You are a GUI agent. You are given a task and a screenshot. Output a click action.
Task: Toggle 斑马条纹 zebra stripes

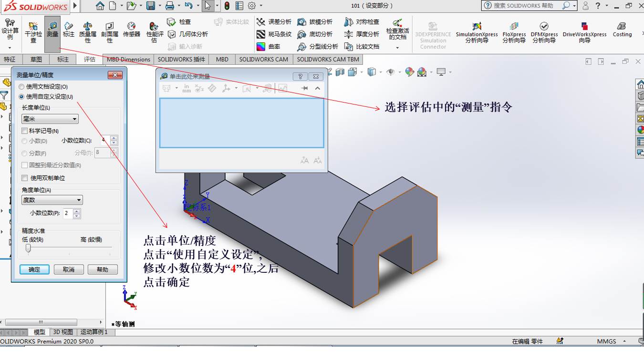tap(274, 34)
